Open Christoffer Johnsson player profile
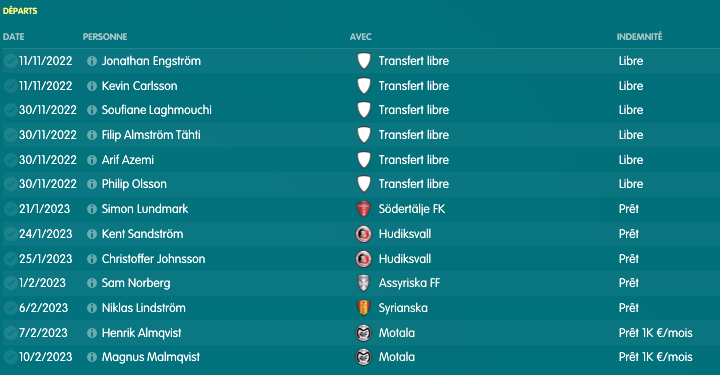The height and width of the screenshot is (375, 720). point(153,258)
